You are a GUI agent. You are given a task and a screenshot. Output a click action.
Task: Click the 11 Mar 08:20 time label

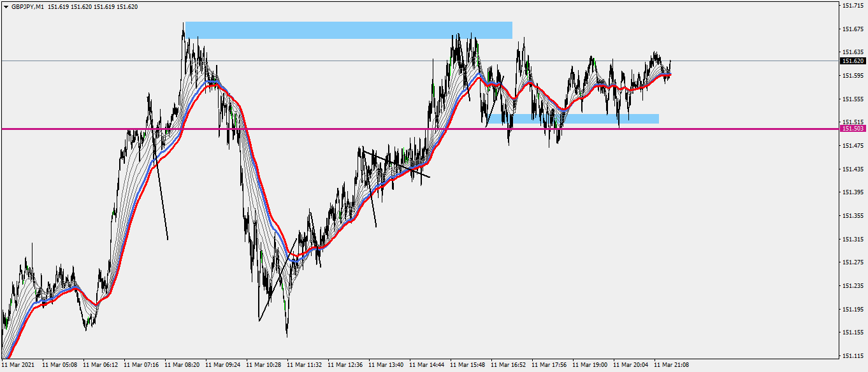click(x=182, y=366)
